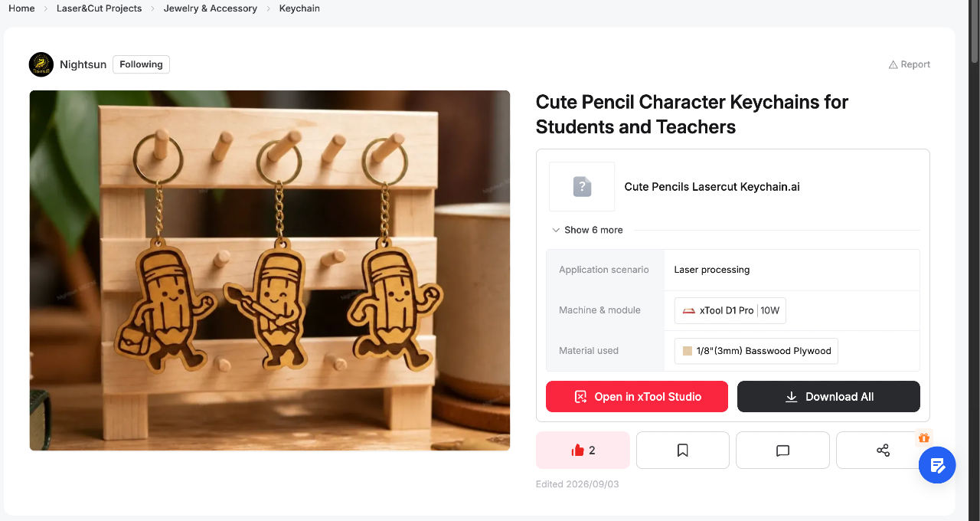Viewport: 980px width, 521px height.
Task: Click the unknown file type icon
Action: (x=582, y=186)
